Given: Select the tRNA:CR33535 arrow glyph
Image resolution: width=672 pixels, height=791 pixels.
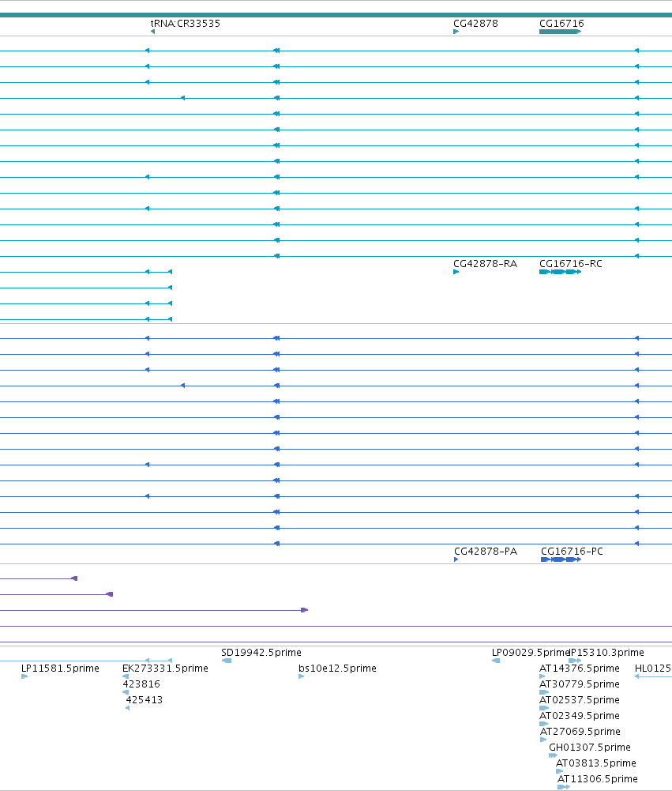Looking at the screenshot, I should pyautogui.click(x=152, y=32).
